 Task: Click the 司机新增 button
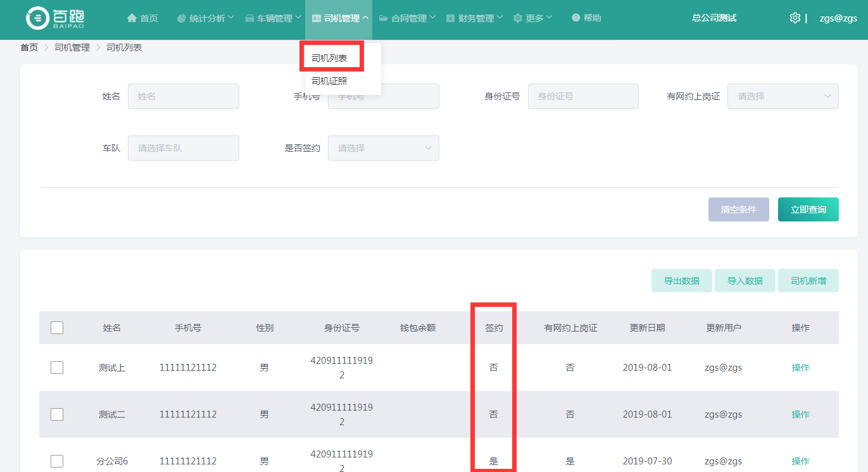[x=808, y=281]
